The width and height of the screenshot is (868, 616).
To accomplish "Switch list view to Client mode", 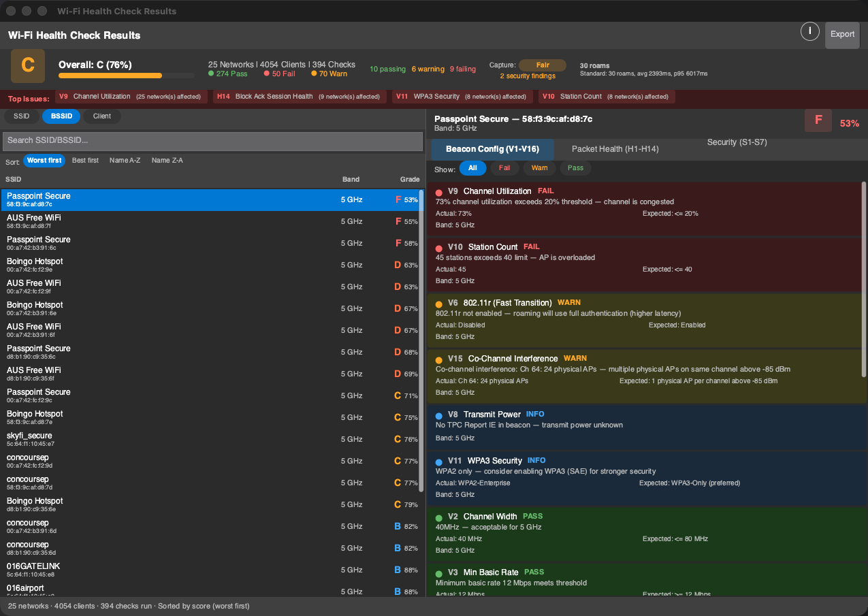I will 102,116.
